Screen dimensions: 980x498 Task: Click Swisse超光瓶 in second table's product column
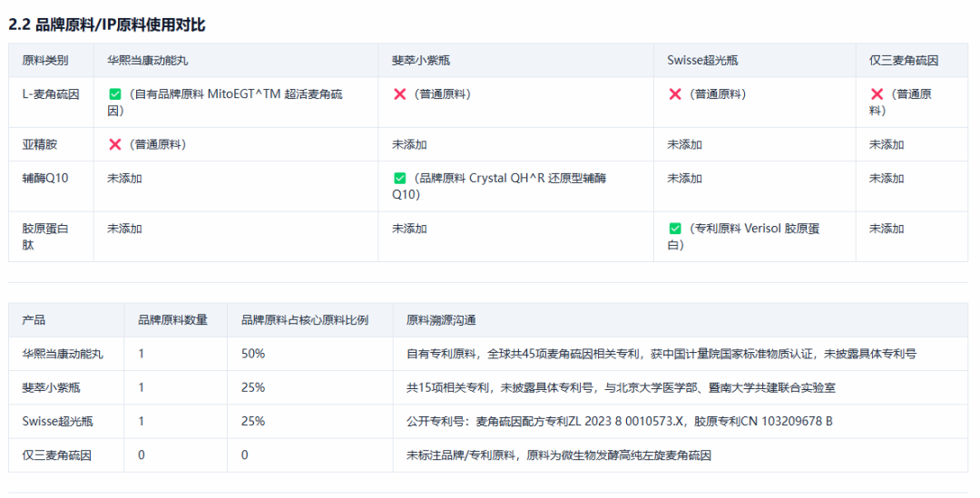[x=57, y=421]
